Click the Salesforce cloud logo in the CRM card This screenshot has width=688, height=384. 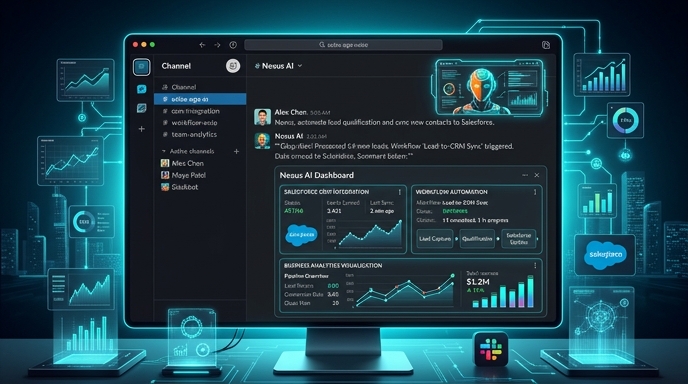[x=301, y=235]
